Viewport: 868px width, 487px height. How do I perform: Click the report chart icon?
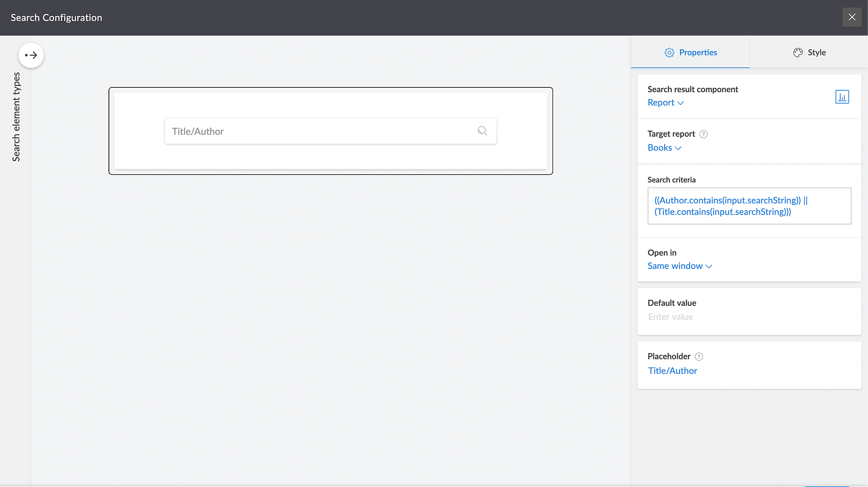[842, 97]
